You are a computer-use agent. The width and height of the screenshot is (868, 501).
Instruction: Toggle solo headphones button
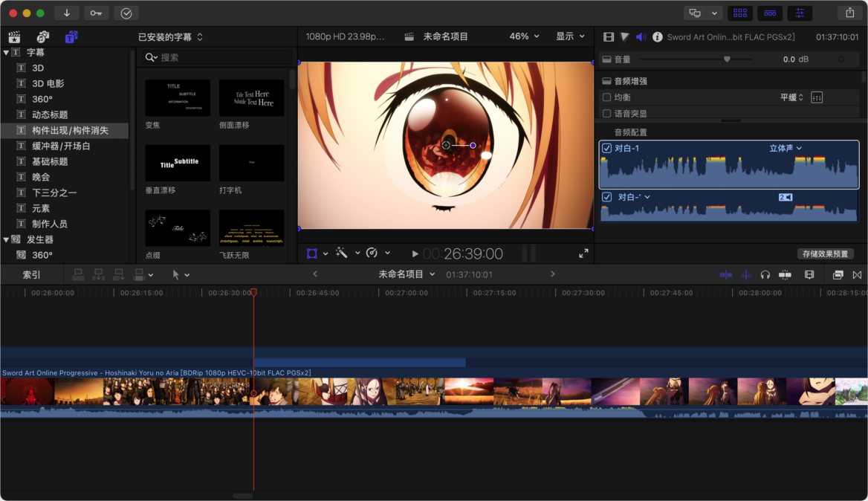[x=765, y=274]
